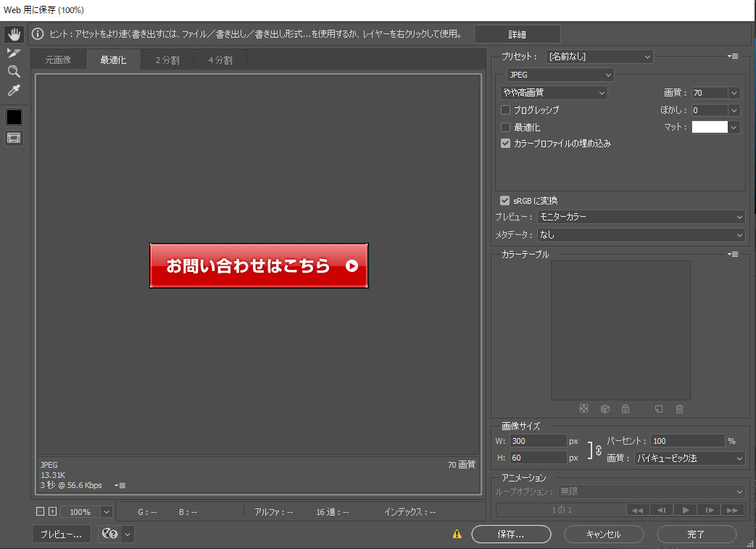
Task: Open the JPEG file format dropdown
Action: click(x=560, y=75)
